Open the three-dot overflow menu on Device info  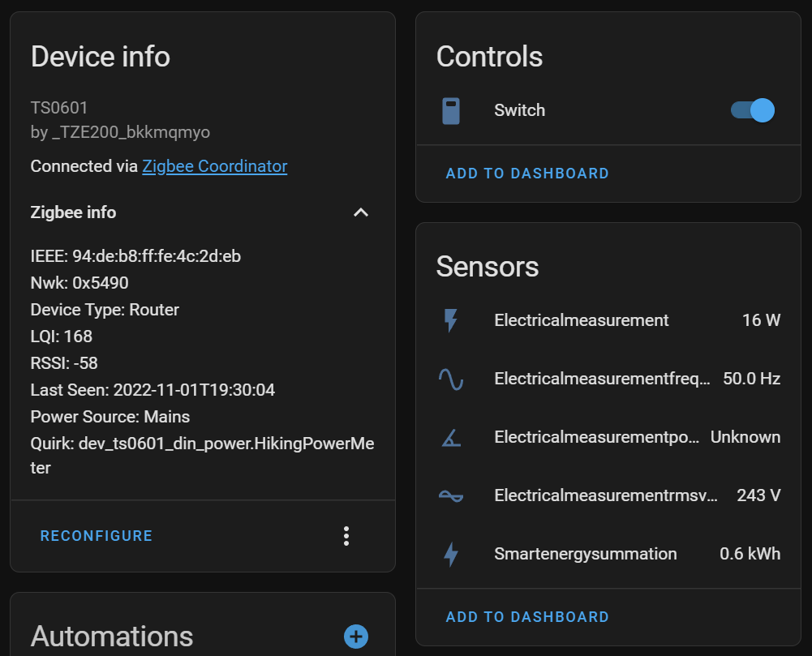pyautogui.click(x=346, y=535)
